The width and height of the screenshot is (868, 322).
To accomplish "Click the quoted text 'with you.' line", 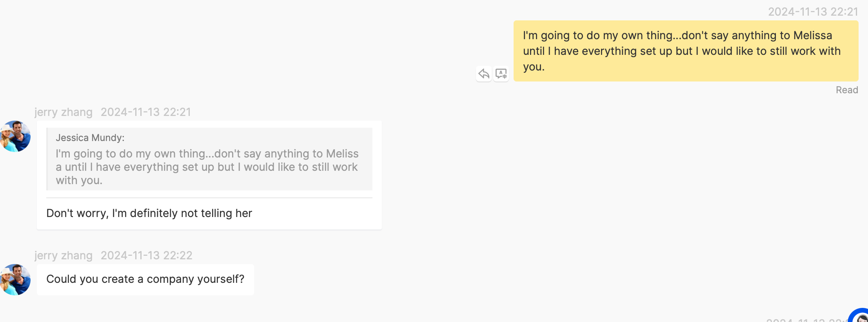I will [79, 181].
